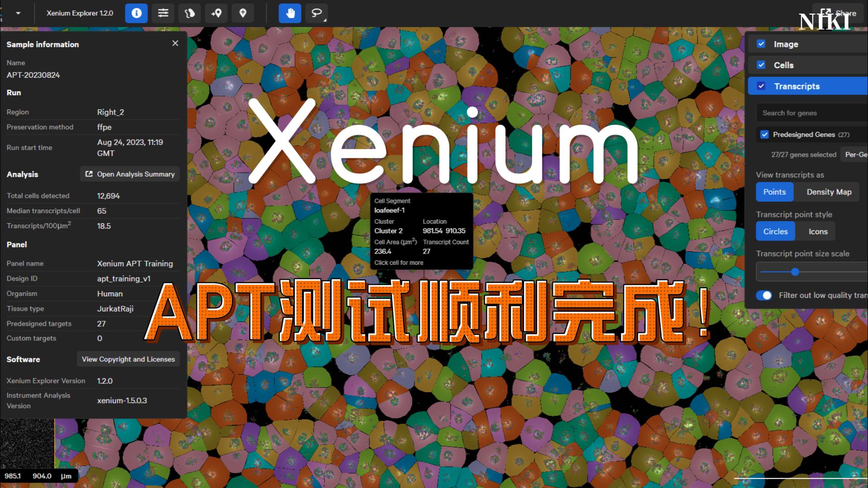868x488 pixels.
Task: Click the layers/filter settings icon
Action: click(163, 13)
